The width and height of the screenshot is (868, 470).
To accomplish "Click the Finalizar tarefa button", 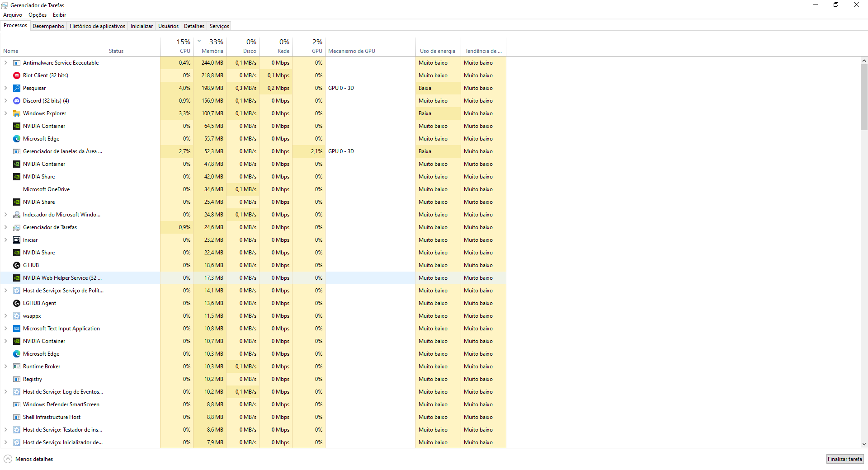I will [844, 459].
